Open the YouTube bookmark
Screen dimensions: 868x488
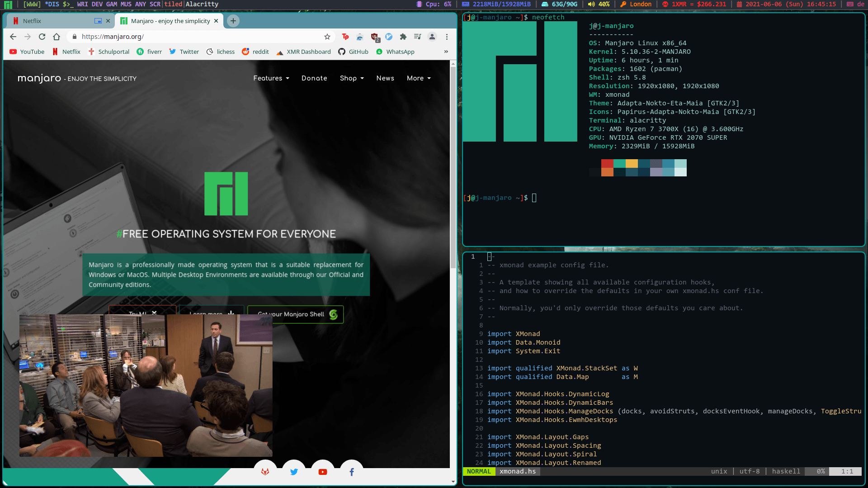pos(27,52)
